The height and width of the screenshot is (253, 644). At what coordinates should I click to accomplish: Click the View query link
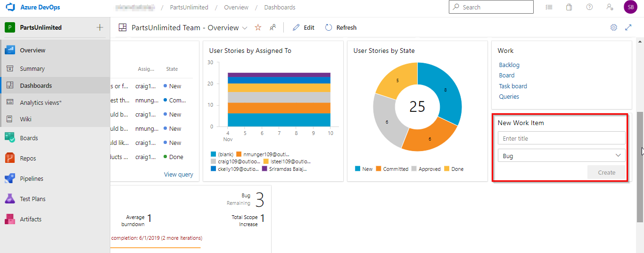178,174
